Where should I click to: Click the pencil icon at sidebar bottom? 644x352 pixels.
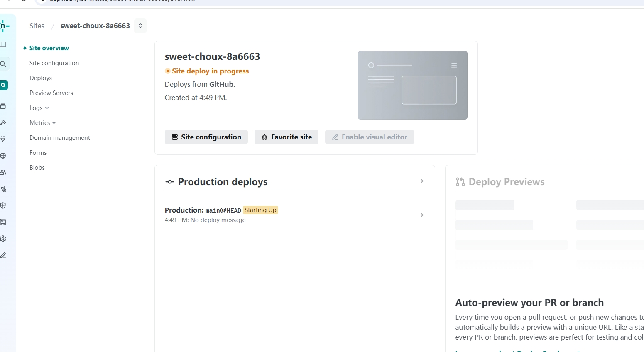pyautogui.click(x=3, y=255)
